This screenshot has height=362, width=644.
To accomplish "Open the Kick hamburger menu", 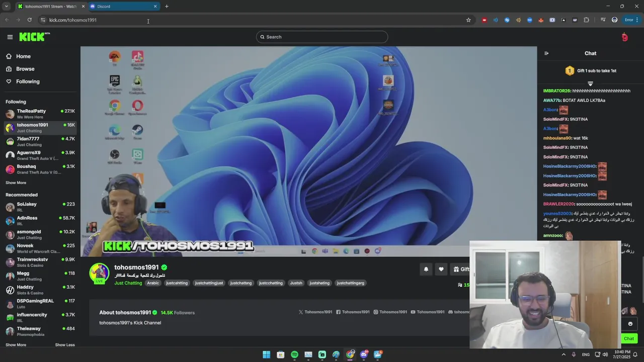I will click(x=10, y=37).
